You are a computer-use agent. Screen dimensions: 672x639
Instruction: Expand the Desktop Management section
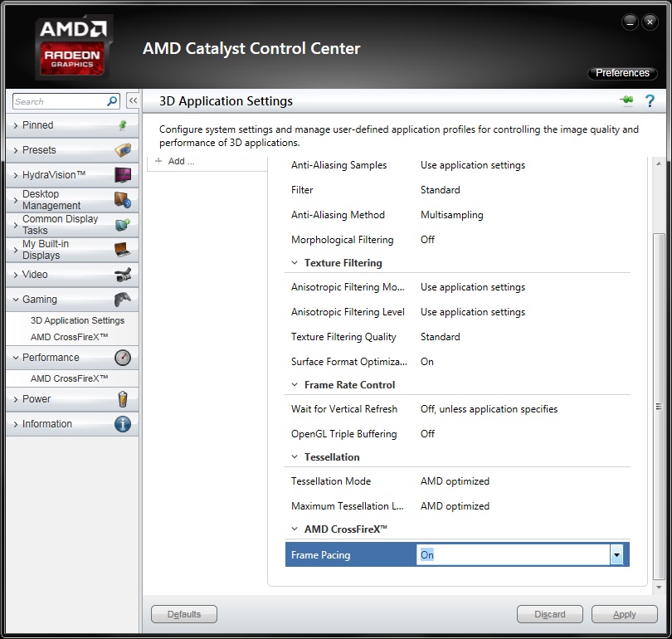coord(16,200)
